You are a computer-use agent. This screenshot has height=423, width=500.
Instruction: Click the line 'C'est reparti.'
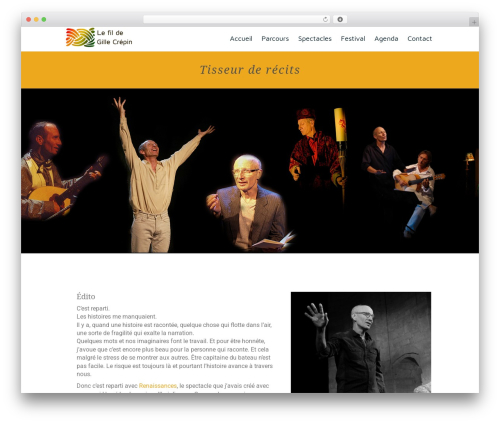pyautogui.click(x=93, y=308)
